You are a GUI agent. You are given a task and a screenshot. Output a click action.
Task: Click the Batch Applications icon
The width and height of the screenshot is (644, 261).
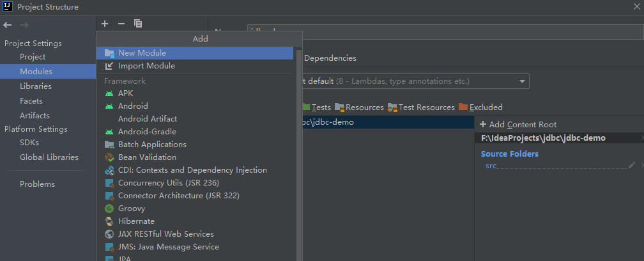[109, 145]
